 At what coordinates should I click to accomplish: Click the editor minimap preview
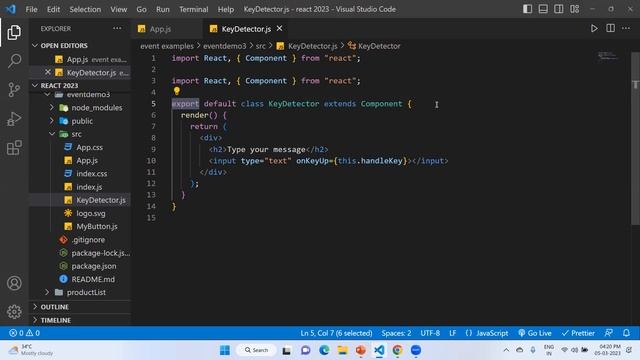coord(608,56)
